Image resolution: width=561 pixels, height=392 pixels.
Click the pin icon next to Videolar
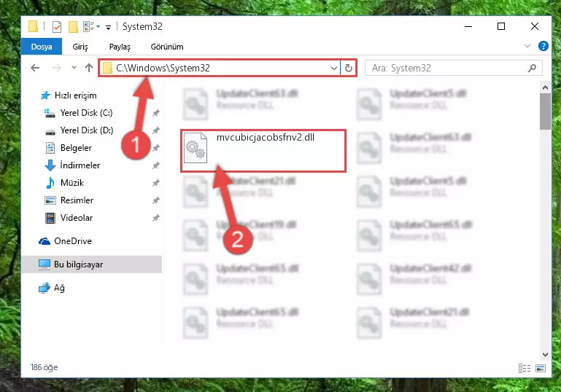pos(155,218)
